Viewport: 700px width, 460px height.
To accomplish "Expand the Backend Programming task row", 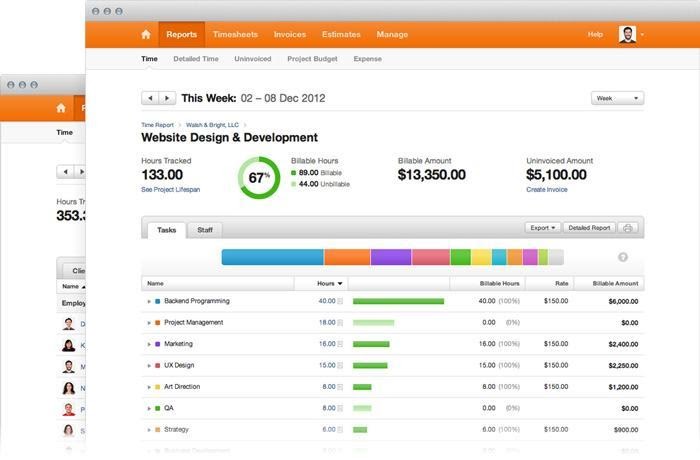I will tap(149, 301).
